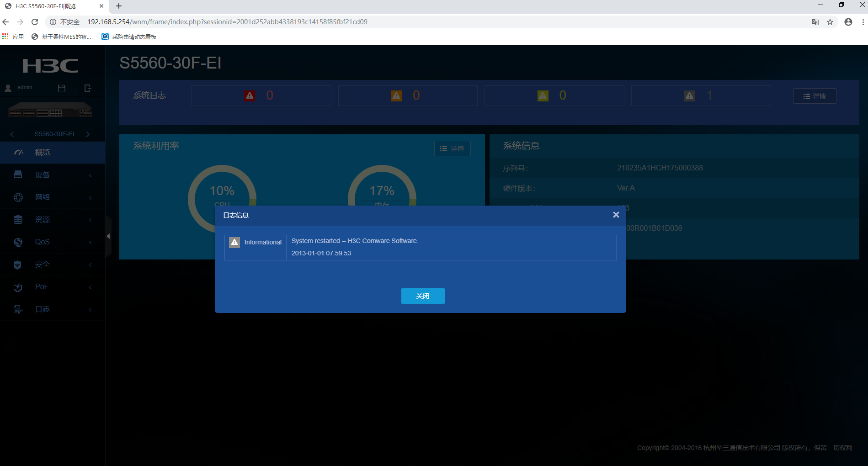Open the 网络 menu item
The image size is (868, 466).
[53, 197]
